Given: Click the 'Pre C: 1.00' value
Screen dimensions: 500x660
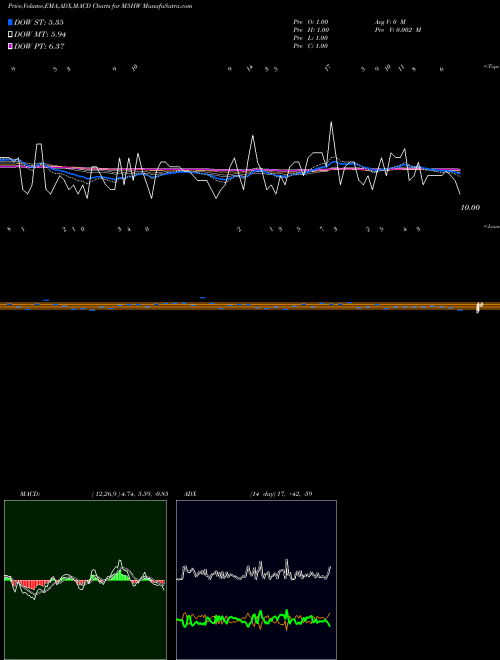Looking at the screenshot, I should click(x=311, y=46).
